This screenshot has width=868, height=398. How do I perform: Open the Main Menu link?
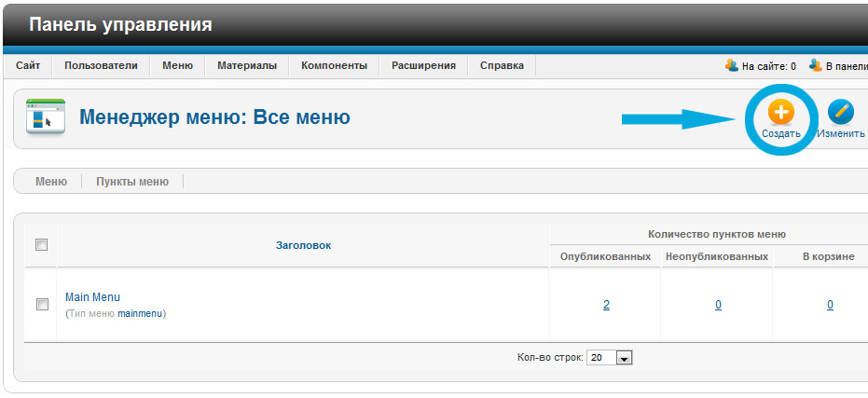(x=92, y=297)
